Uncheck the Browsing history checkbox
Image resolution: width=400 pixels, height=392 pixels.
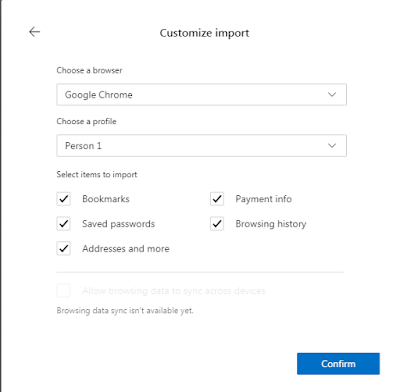pos(217,224)
